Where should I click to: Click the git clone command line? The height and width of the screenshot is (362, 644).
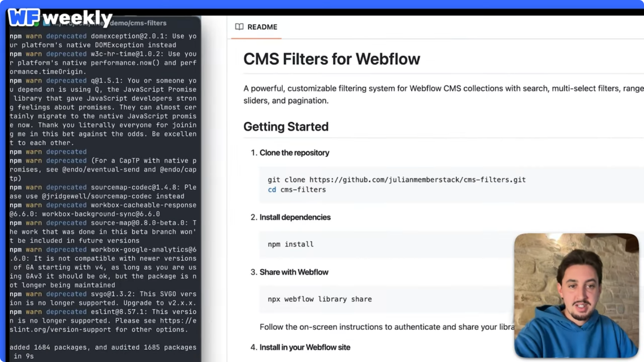pos(397,180)
